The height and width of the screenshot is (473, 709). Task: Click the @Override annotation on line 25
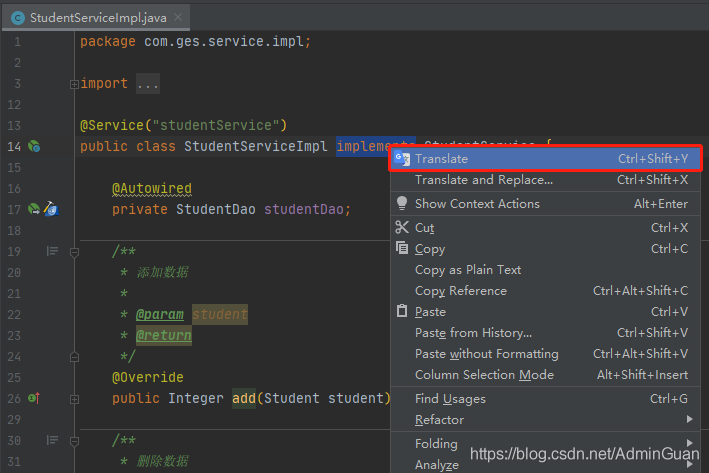click(x=148, y=377)
